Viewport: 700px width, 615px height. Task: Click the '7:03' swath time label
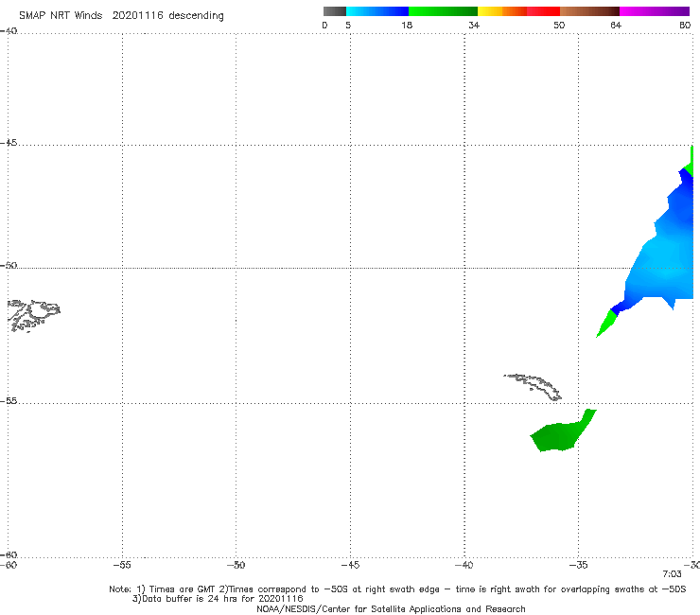[x=672, y=574]
